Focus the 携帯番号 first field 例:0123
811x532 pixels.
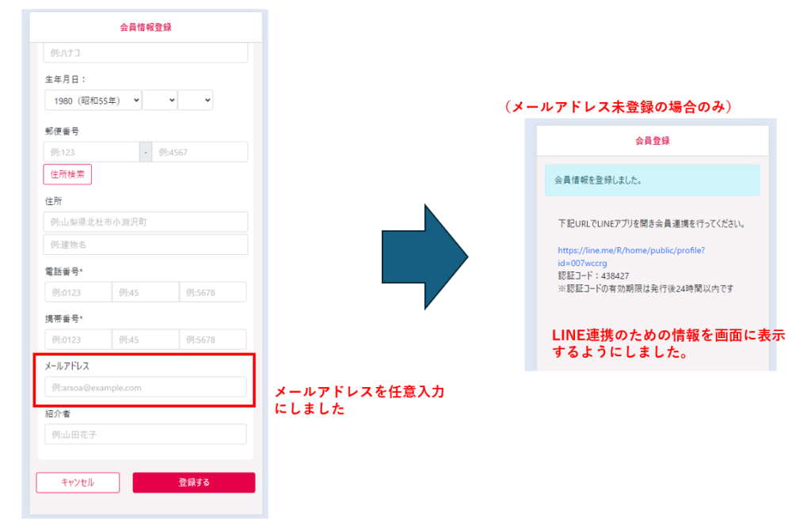click(x=78, y=340)
